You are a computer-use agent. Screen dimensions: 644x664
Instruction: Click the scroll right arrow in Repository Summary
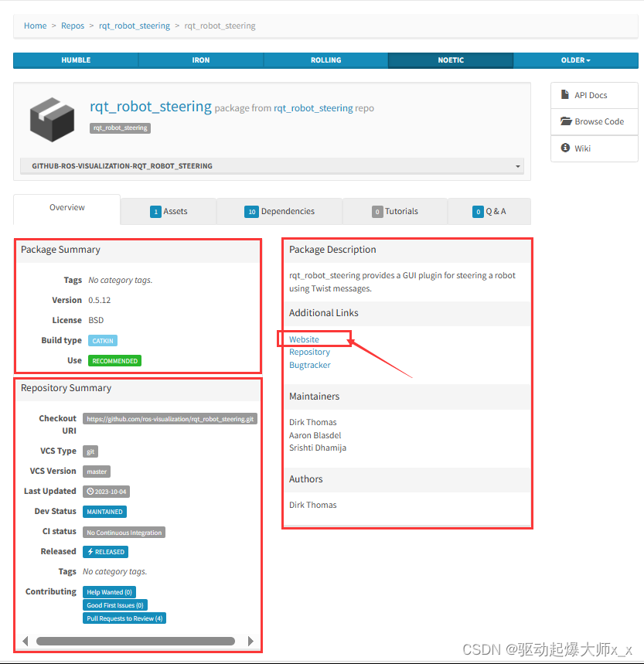(250, 641)
